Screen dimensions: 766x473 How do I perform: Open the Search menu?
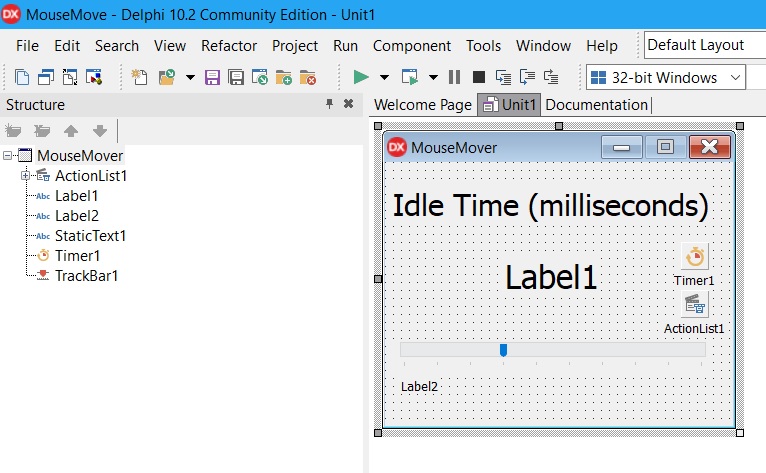tap(117, 46)
